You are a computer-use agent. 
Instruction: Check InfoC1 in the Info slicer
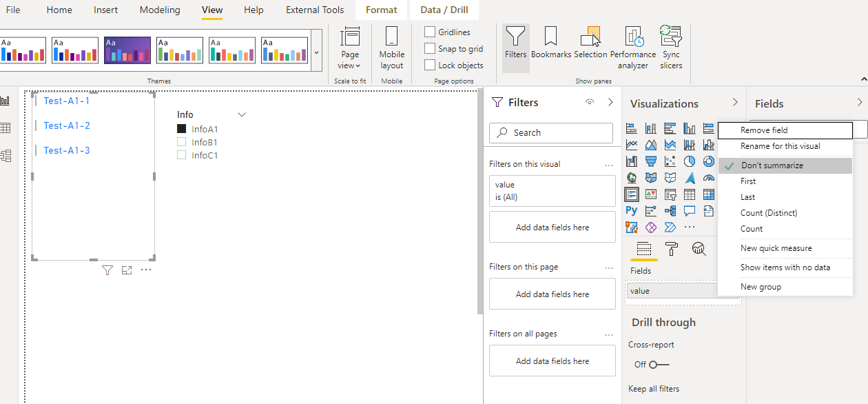(x=182, y=155)
